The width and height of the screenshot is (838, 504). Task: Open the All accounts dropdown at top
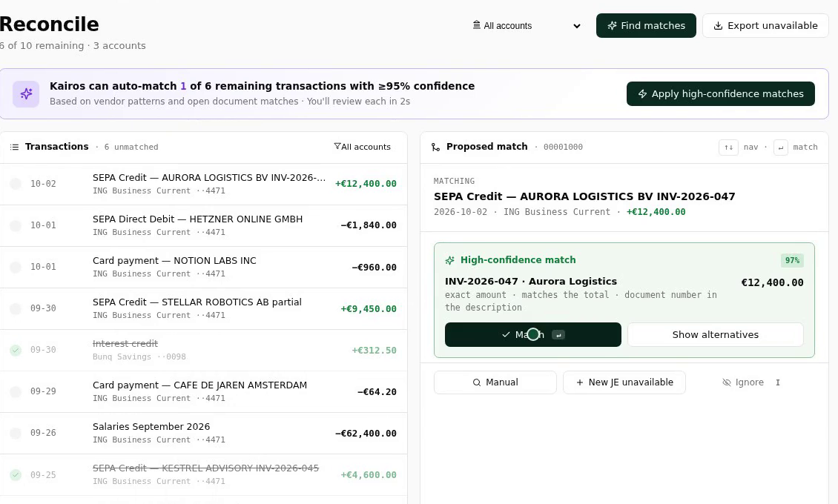(x=527, y=26)
